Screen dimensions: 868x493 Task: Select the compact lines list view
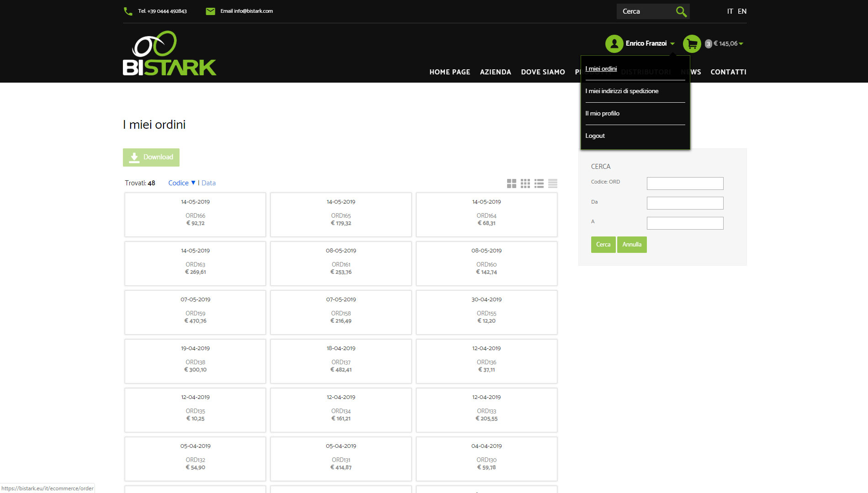click(553, 184)
